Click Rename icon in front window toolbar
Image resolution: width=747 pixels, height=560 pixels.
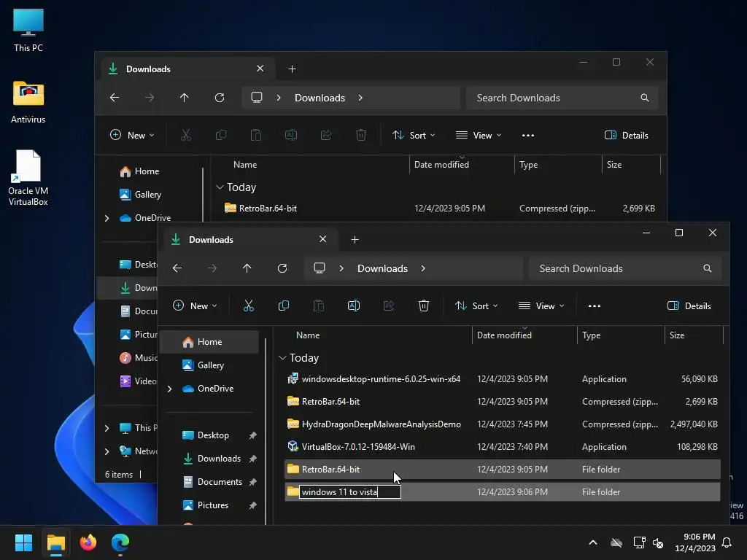(354, 306)
